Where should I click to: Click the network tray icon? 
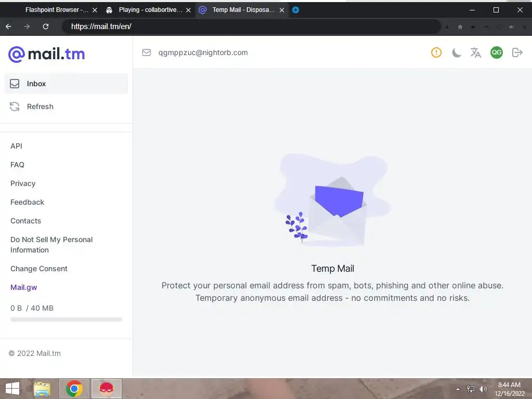click(x=470, y=389)
